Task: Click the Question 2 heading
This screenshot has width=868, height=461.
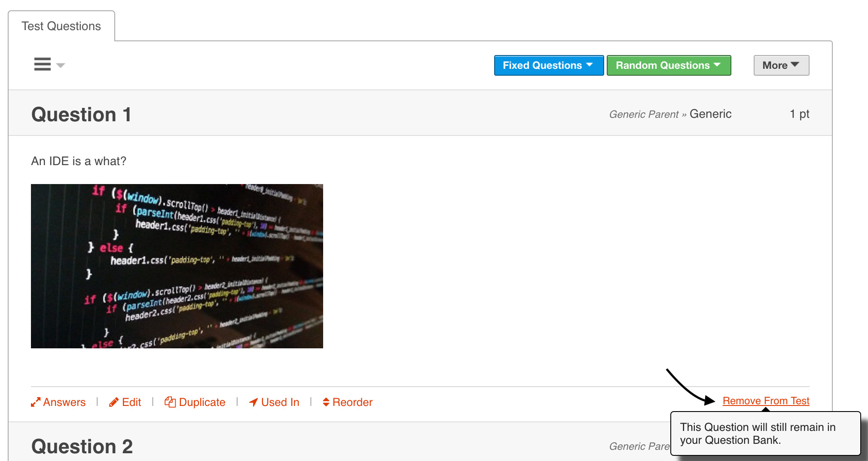Action: pos(82,446)
